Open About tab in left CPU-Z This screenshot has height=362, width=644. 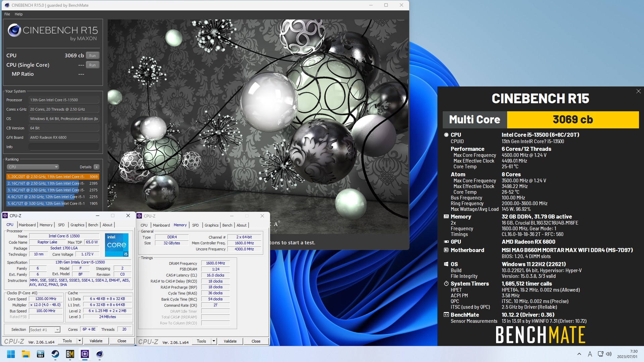click(x=107, y=225)
